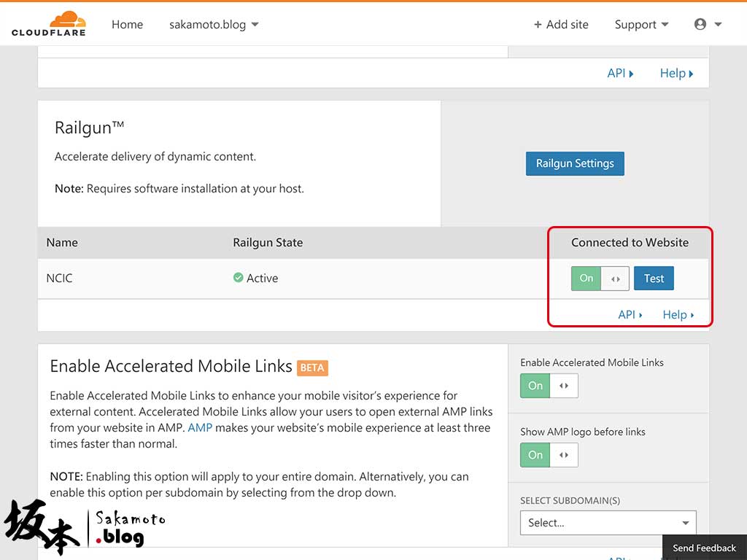Click the Name column header

click(x=62, y=242)
